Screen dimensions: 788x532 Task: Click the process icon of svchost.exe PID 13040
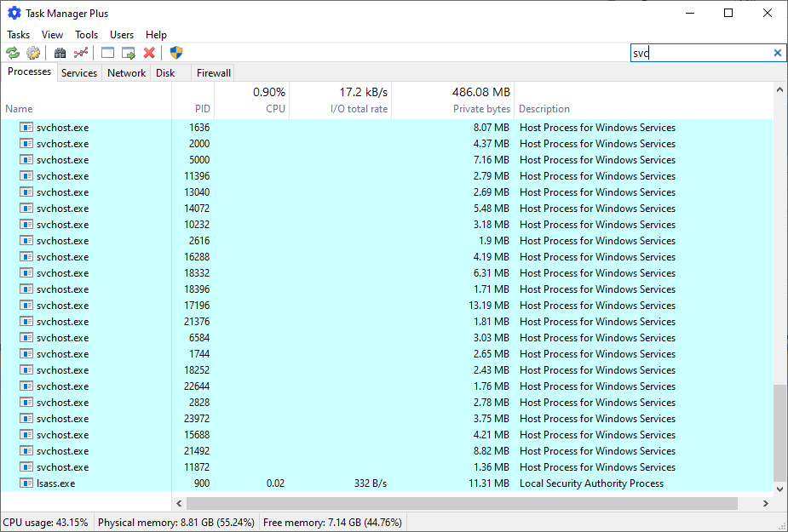point(26,192)
